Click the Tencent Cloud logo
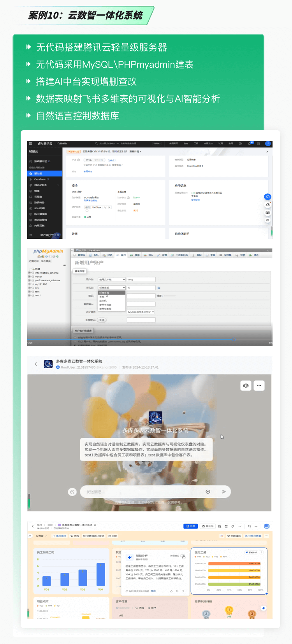 point(45,143)
